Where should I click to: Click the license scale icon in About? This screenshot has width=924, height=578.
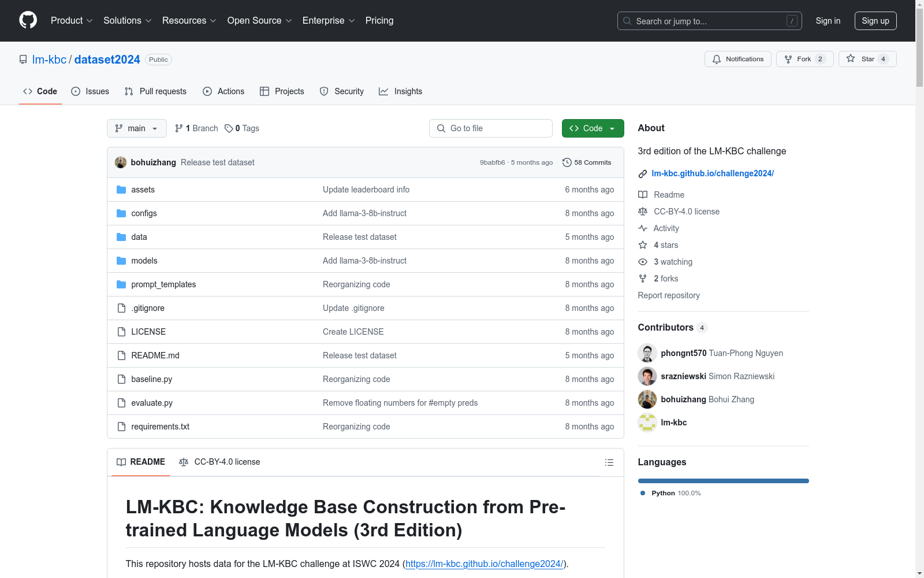(643, 212)
